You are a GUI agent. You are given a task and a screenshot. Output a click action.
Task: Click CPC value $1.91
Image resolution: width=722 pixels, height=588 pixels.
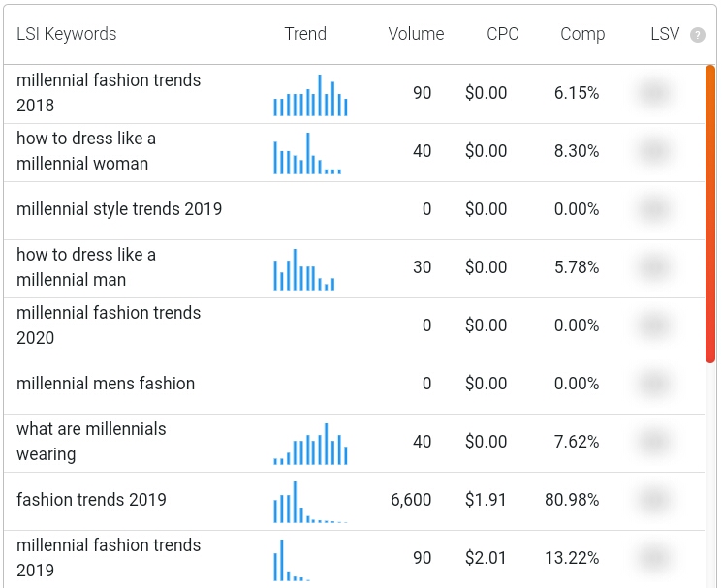pyautogui.click(x=486, y=500)
